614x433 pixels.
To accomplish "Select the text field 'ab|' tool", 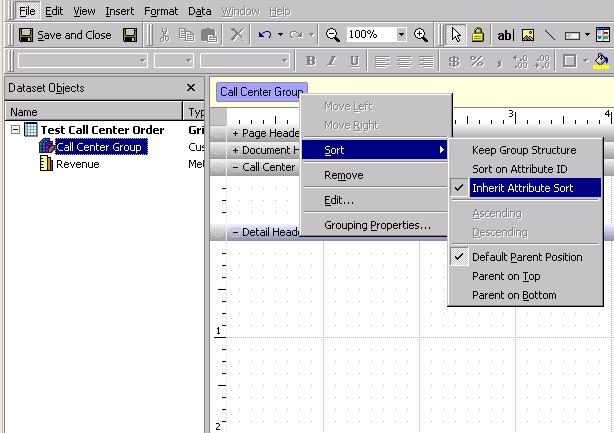I will click(505, 35).
